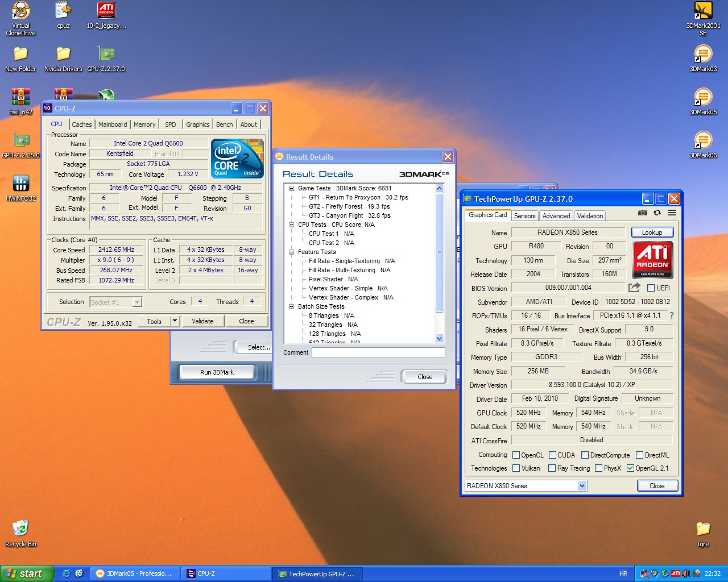Open the Recycle Bin icon
The image size is (728, 582).
[20, 529]
